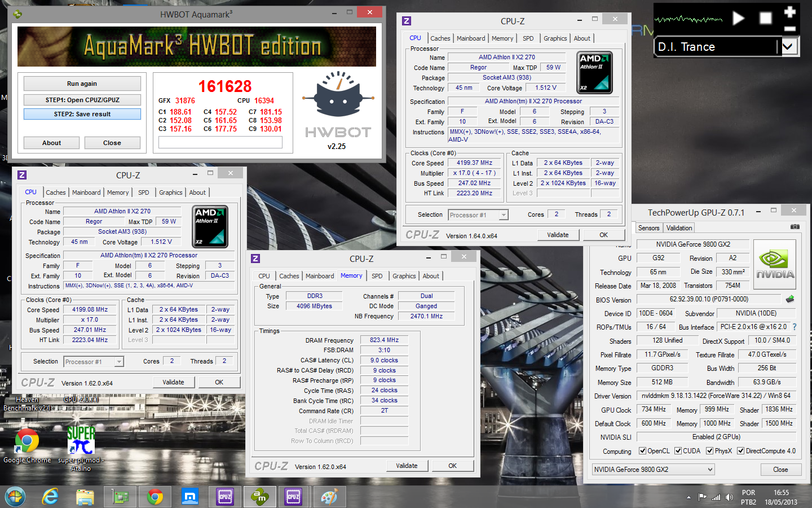Viewport: 812px width, 508px height.
Task: Click the stop button in the radio widget
Action: [x=765, y=18]
